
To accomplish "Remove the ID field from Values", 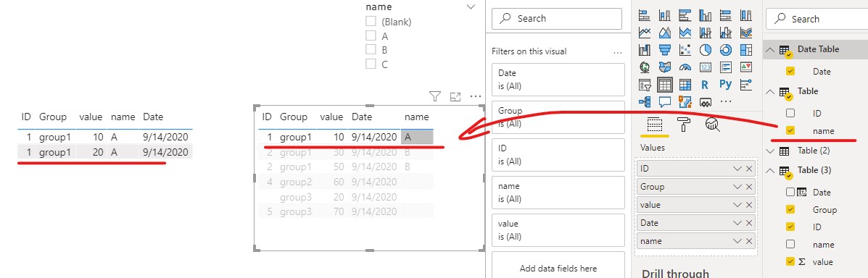I will click(x=749, y=169).
